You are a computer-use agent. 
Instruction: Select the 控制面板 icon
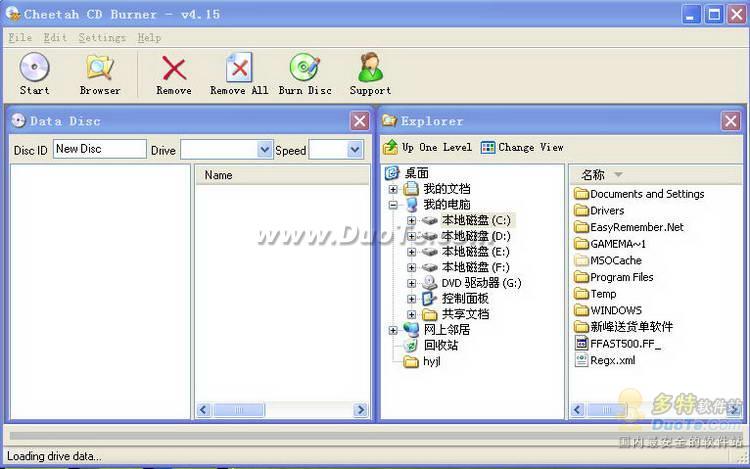[429, 298]
